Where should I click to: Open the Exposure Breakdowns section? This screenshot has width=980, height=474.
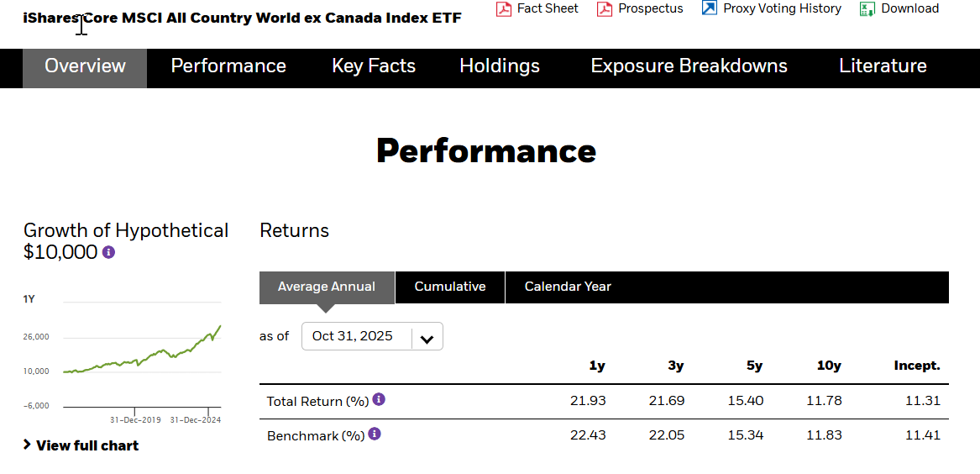click(x=689, y=66)
